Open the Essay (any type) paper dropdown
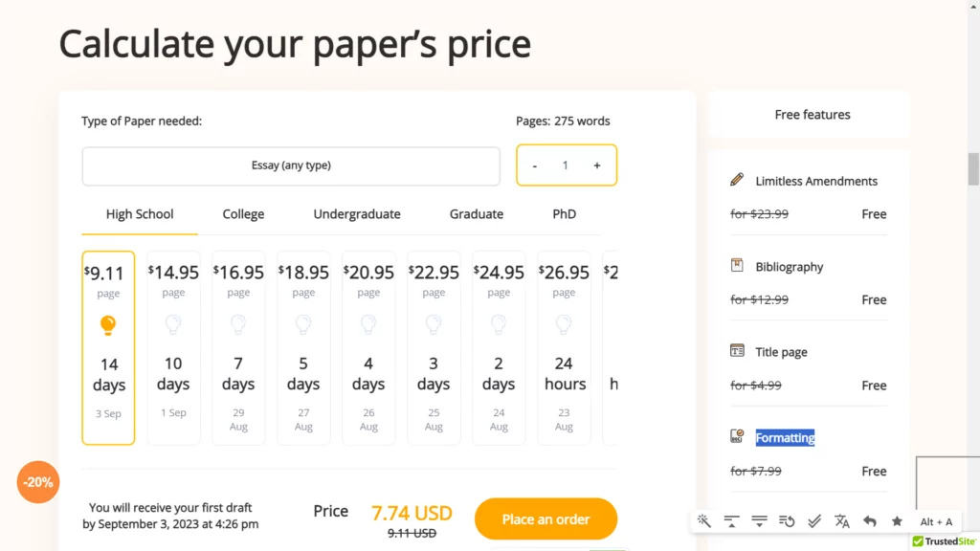 [x=291, y=165]
